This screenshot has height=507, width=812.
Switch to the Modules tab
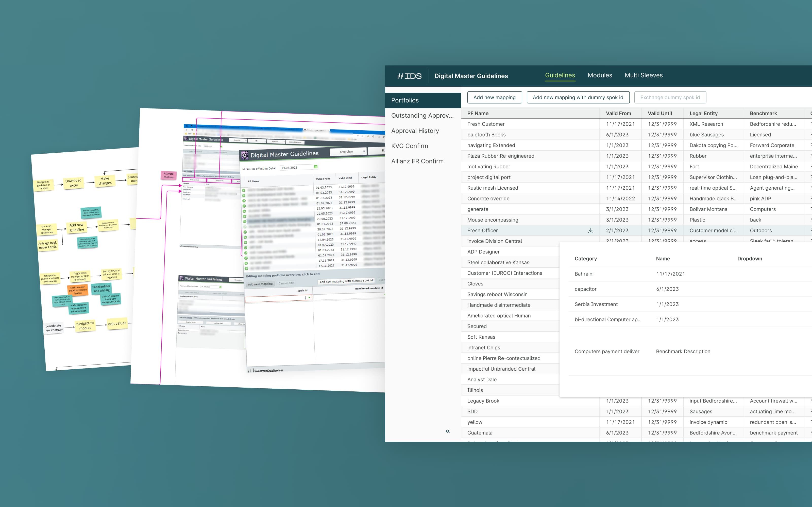(x=600, y=75)
